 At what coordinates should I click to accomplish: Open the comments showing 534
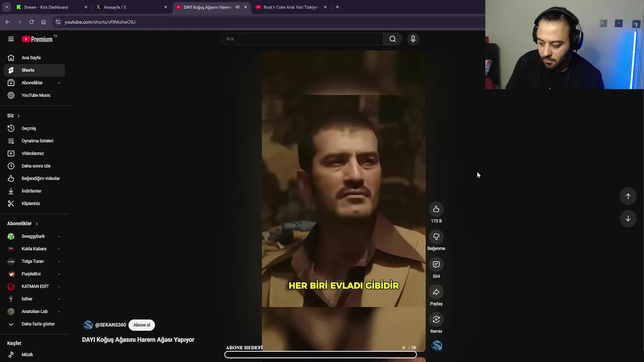(436, 264)
